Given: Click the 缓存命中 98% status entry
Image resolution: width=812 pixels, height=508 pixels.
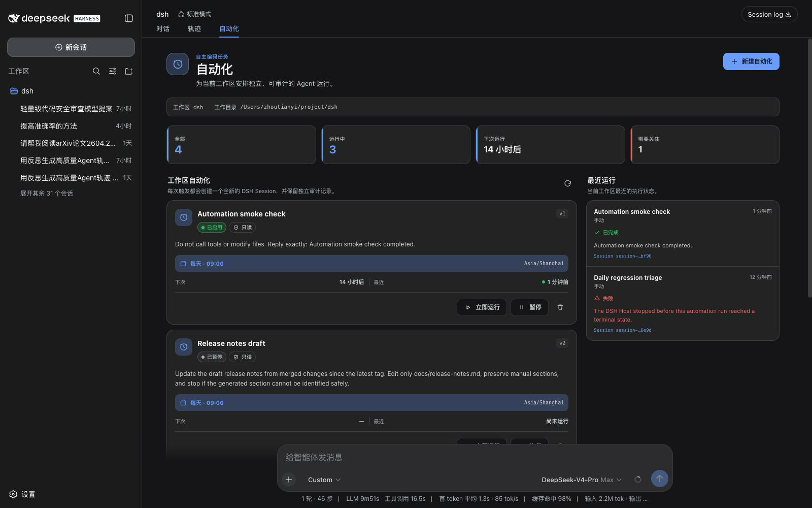Looking at the screenshot, I should pos(552,499).
